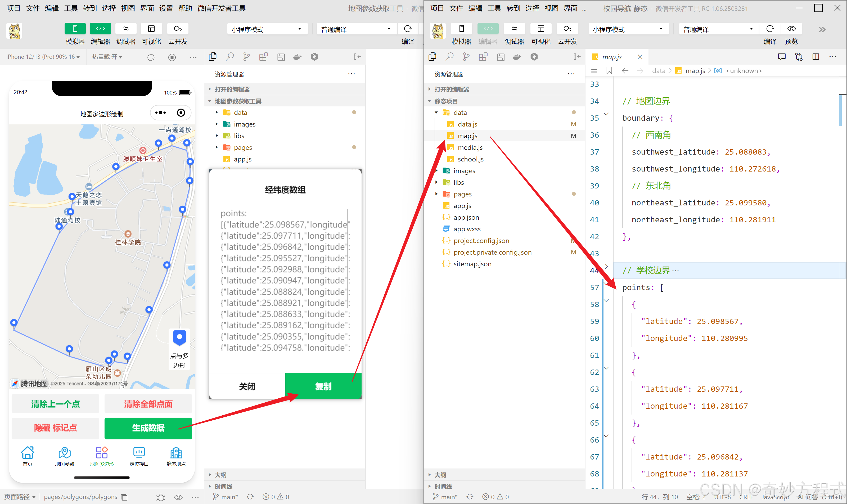Screen dimensions: 847x504
Task: Click the refresh icon in simulator toolbar
Action: (151, 57)
